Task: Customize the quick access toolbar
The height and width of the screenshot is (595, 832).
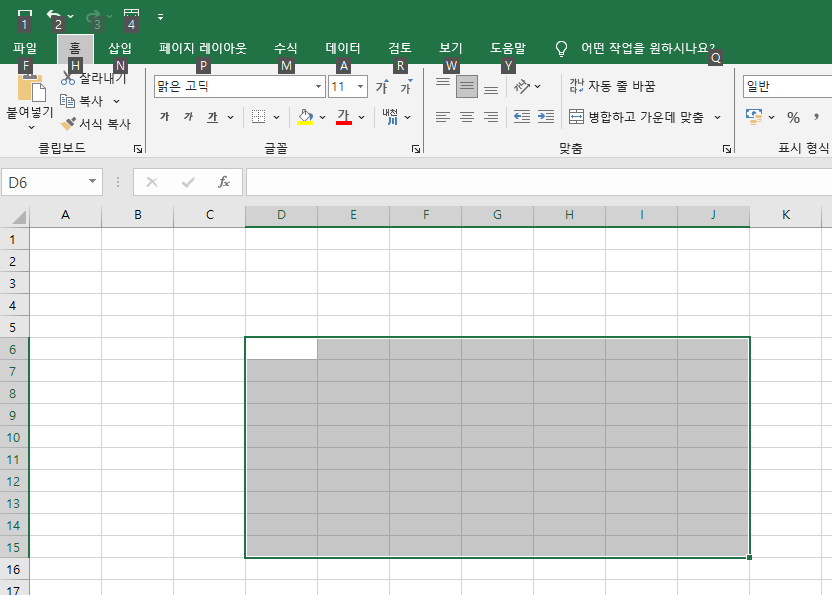Action: click(x=160, y=17)
